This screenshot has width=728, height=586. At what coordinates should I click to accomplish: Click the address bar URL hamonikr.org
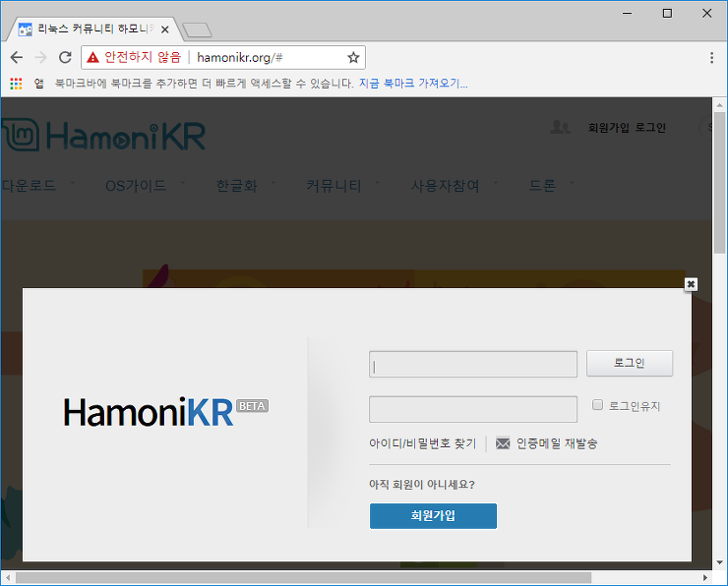[240, 58]
